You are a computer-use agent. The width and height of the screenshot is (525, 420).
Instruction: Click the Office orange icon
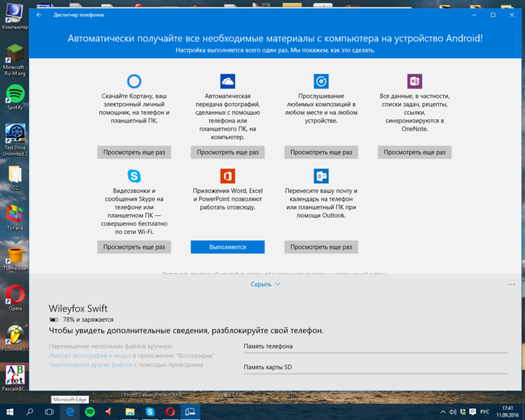coord(228,176)
